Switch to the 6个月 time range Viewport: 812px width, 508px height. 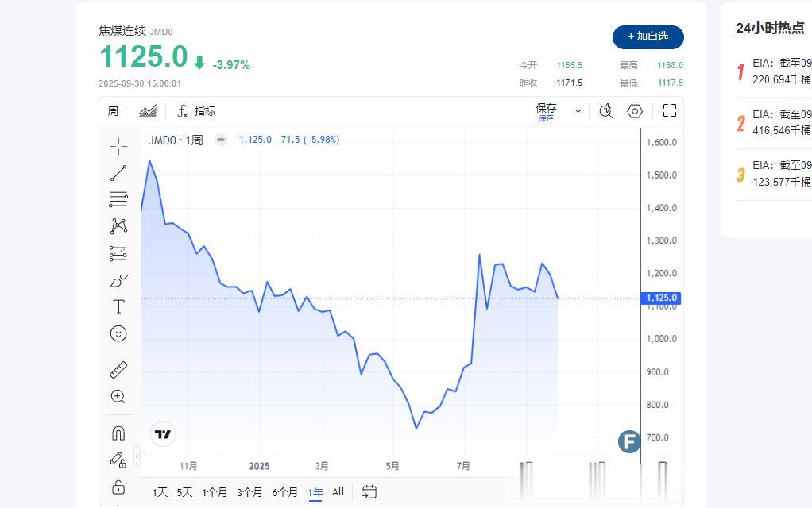pyautogui.click(x=284, y=492)
